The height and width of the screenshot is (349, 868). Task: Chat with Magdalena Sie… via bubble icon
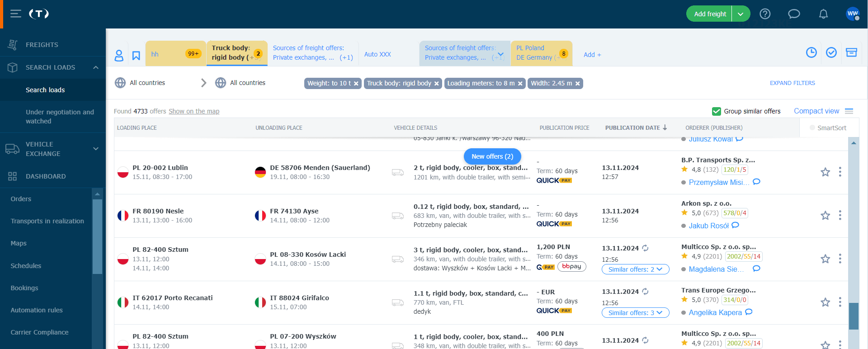pos(756,269)
